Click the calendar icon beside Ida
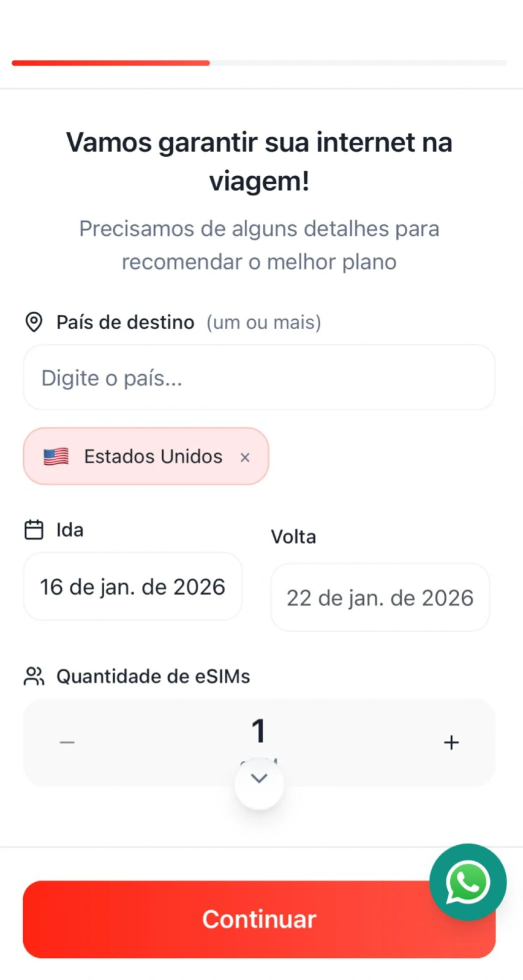The image size is (523, 980). 34,530
